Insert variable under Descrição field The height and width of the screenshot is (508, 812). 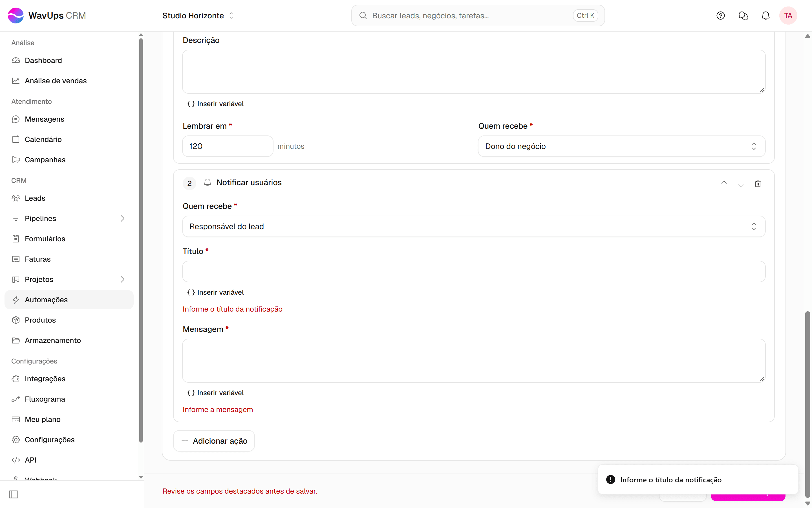point(215,104)
